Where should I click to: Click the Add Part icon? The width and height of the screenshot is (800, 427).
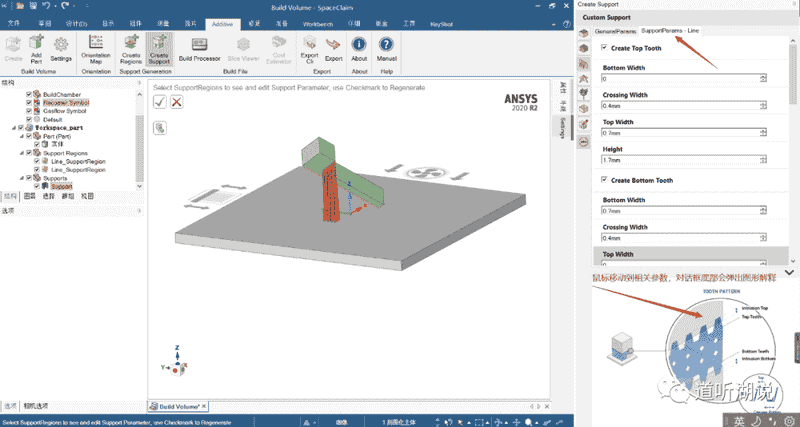(x=36, y=49)
